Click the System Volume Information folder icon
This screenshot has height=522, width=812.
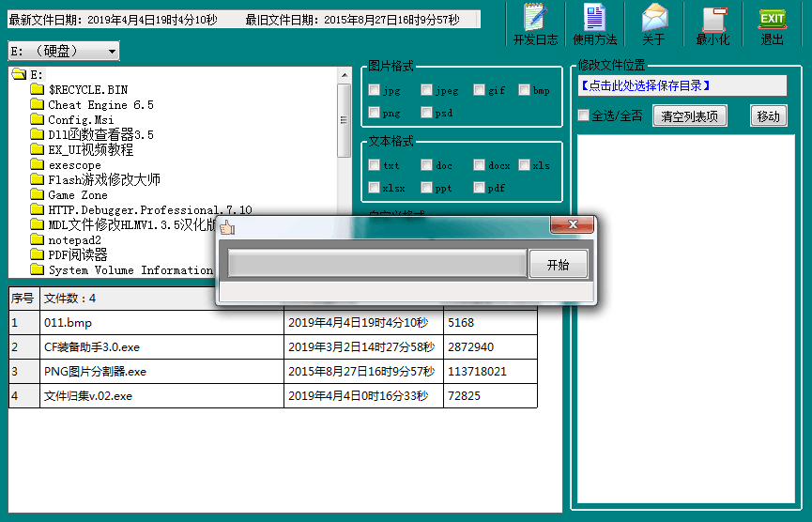(x=37, y=269)
